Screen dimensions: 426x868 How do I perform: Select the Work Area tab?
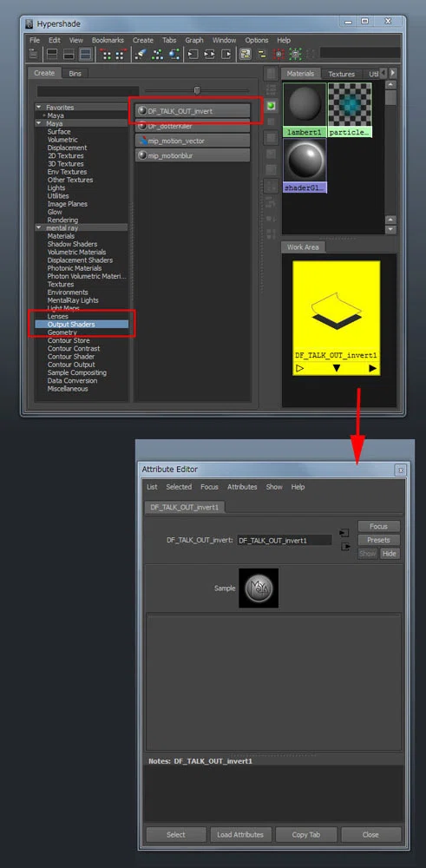point(303,247)
